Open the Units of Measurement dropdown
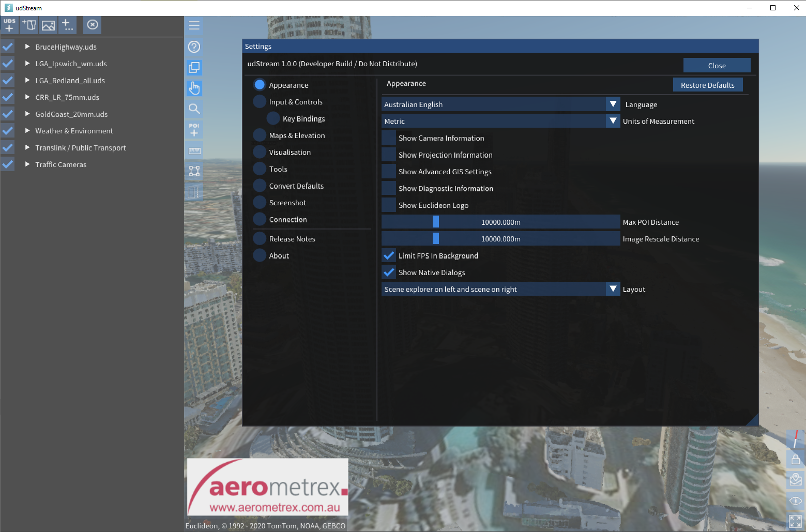This screenshot has height=532, width=806. [500, 121]
